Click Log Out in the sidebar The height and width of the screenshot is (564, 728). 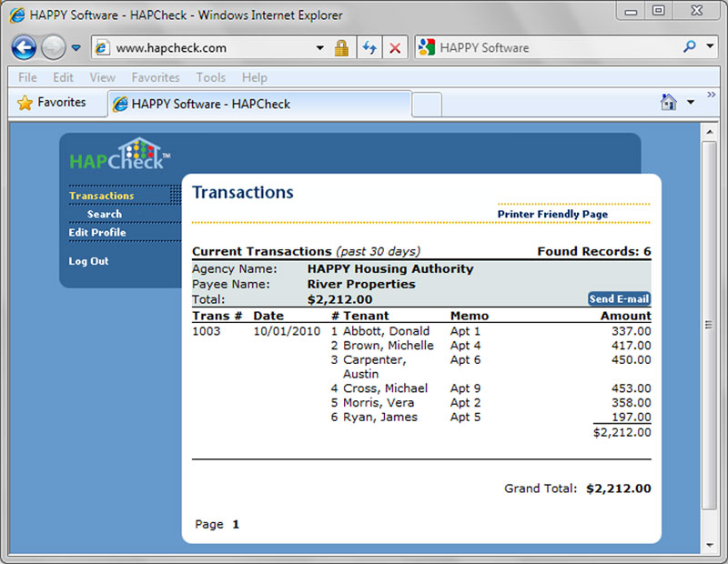click(x=88, y=261)
